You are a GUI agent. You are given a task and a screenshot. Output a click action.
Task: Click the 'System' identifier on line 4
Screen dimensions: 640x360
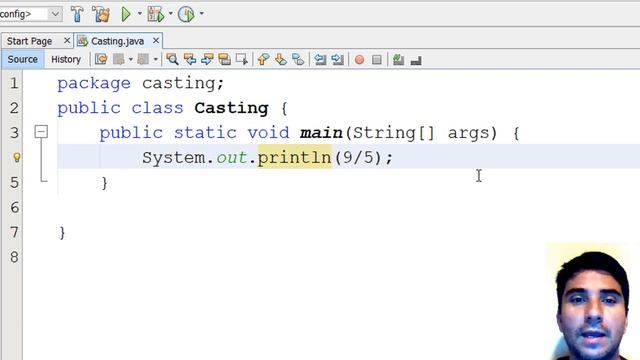[173, 158]
